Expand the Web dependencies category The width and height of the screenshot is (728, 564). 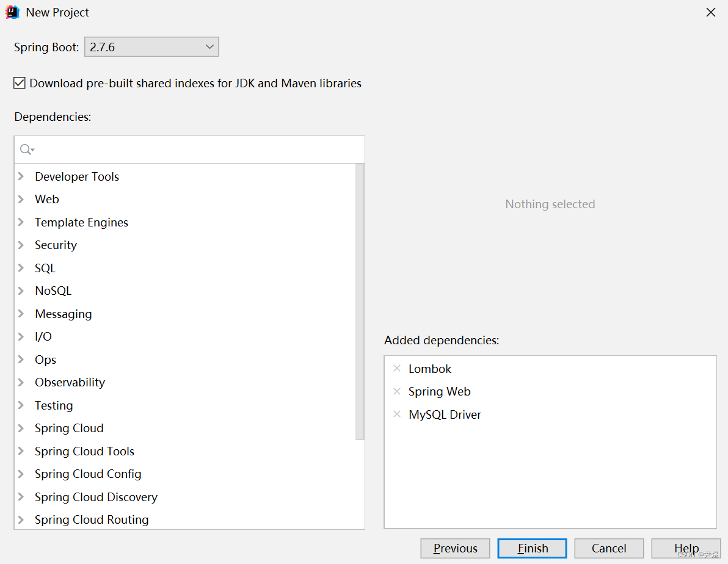pyautogui.click(x=20, y=199)
